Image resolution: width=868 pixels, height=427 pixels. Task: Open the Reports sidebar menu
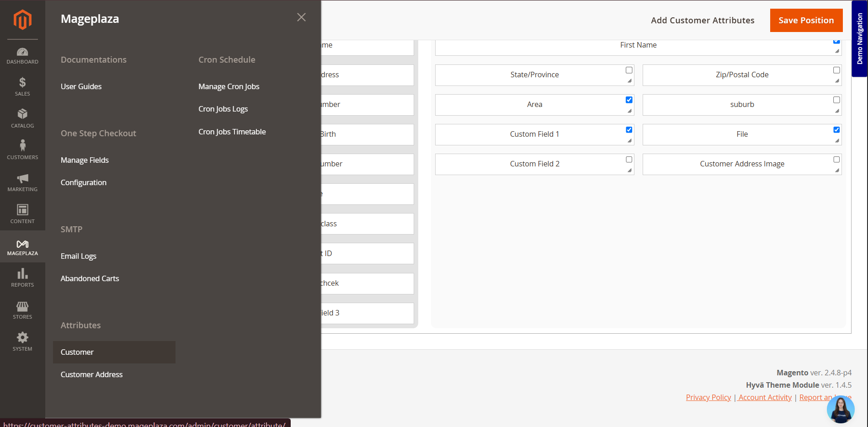pyautogui.click(x=22, y=278)
